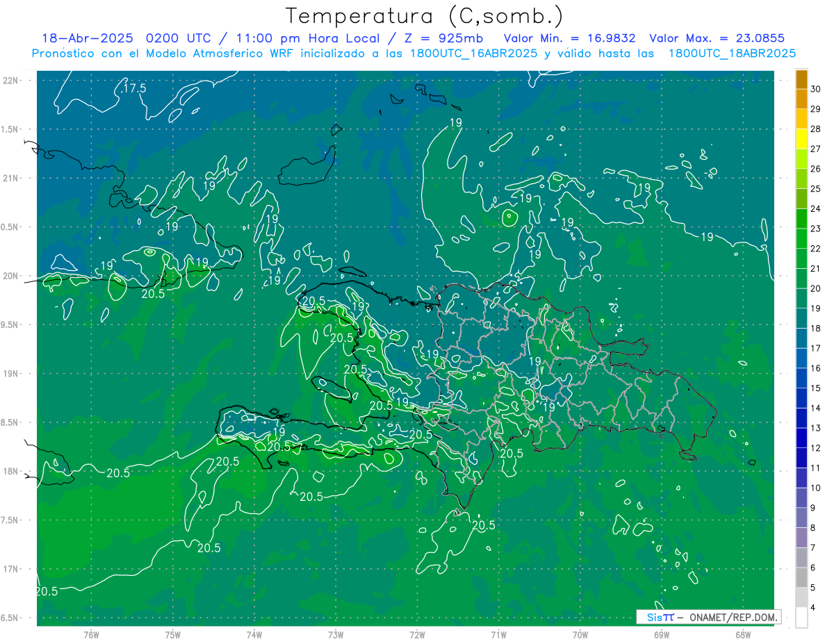Click the colorbar label '7'
The height and width of the screenshot is (644, 834).
tap(814, 547)
